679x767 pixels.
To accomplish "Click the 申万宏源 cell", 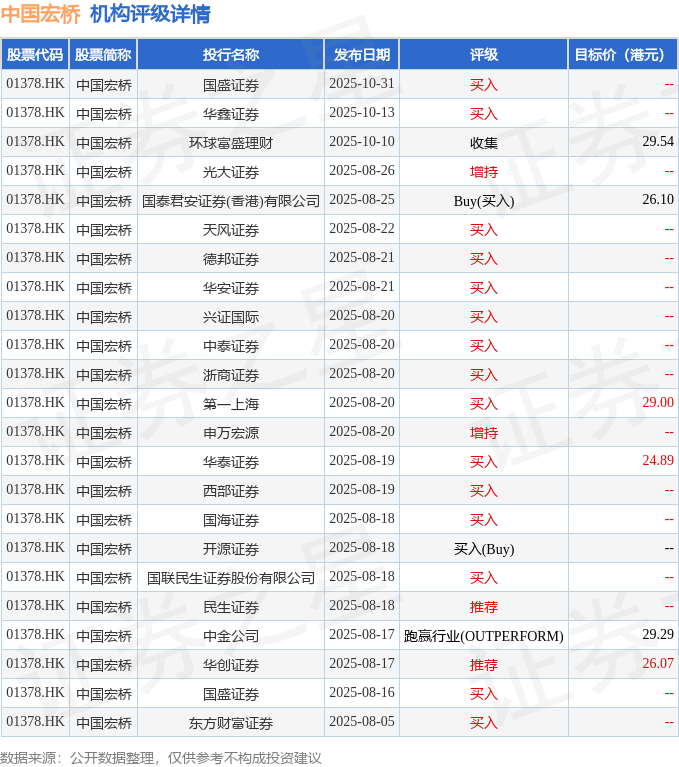I will [231, 433].
